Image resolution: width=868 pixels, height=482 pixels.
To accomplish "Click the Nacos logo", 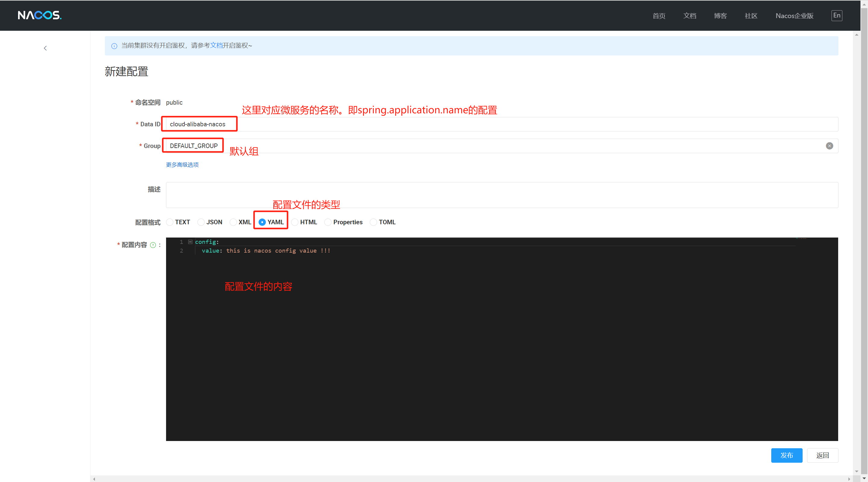I will 39,15.
